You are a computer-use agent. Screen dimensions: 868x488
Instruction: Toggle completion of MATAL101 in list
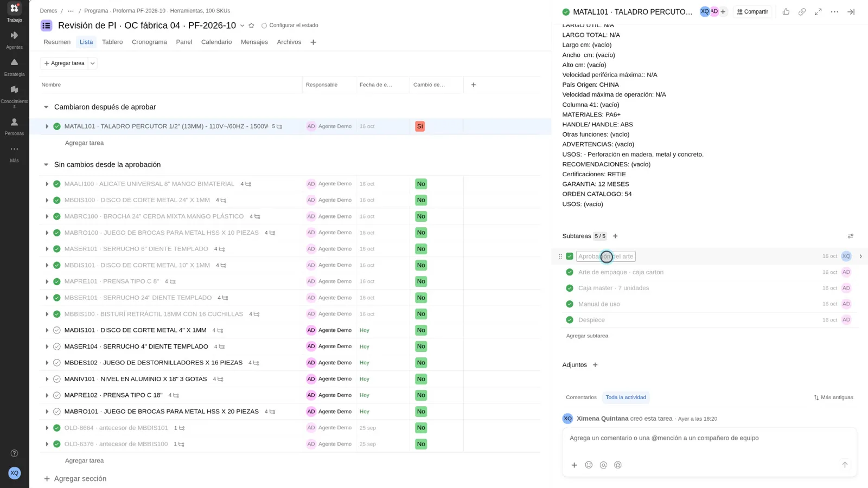pos(57,126)
